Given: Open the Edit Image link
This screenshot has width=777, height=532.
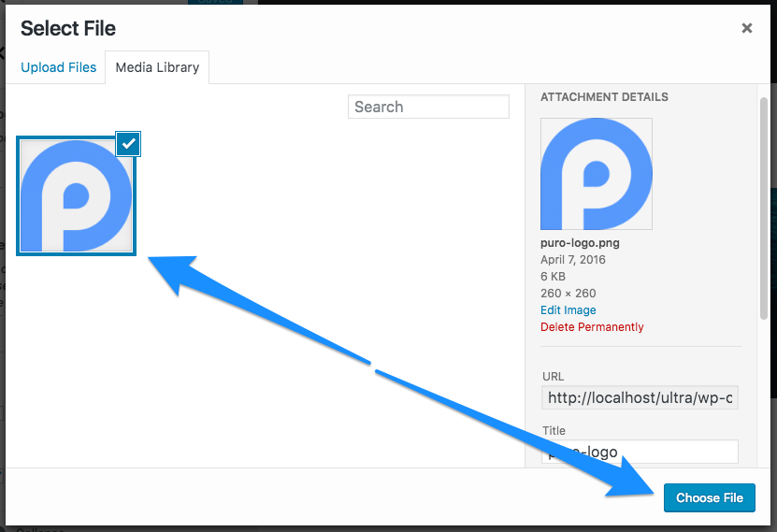Looking at the screenshot, I should pyautogui.click(x=568, y=310).
